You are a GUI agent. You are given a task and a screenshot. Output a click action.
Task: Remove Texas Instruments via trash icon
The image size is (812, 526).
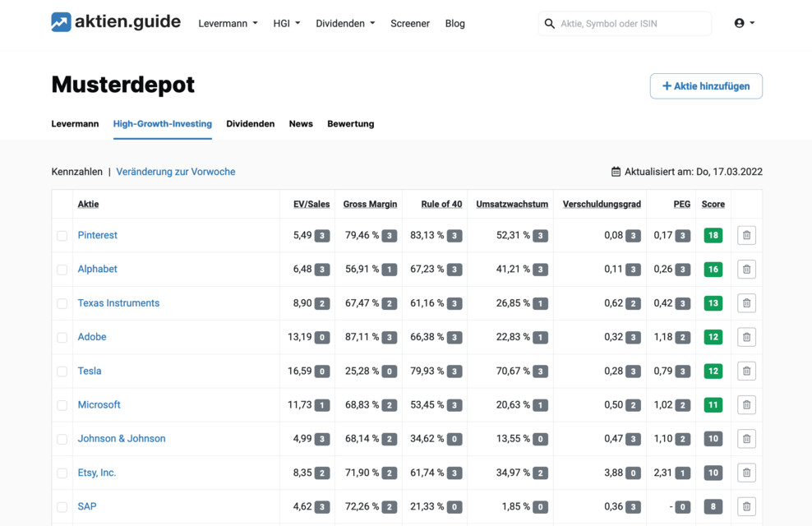click(x=746, y=303)
